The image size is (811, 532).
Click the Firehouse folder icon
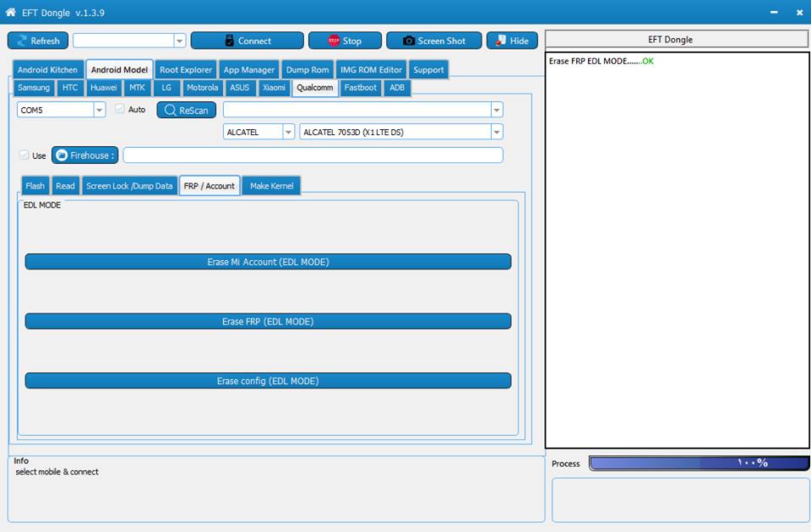click(62, 155)
